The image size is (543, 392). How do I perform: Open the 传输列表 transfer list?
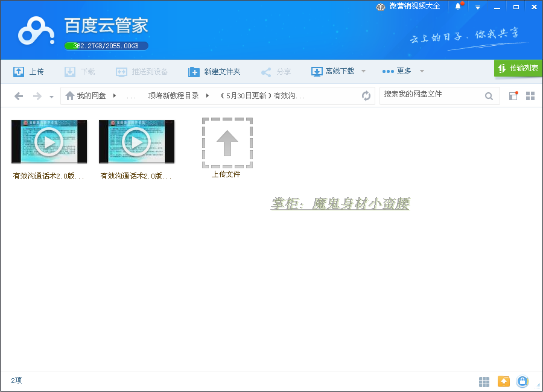[x=518, y=68]
